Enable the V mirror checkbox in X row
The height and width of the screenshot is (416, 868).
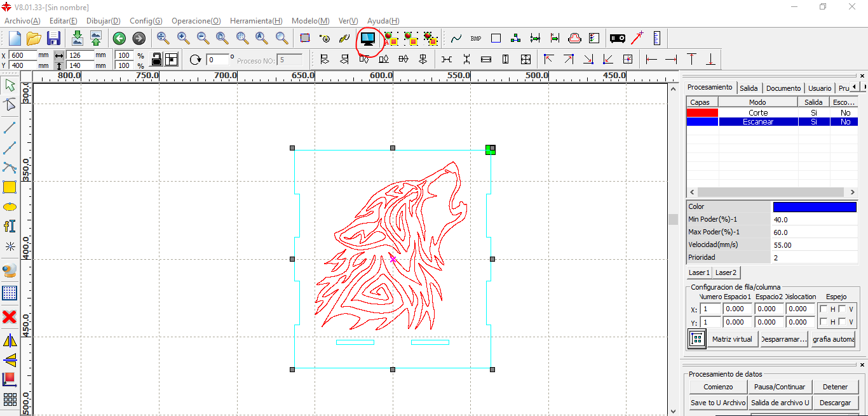pyautogui.click(x=843, y=309)
